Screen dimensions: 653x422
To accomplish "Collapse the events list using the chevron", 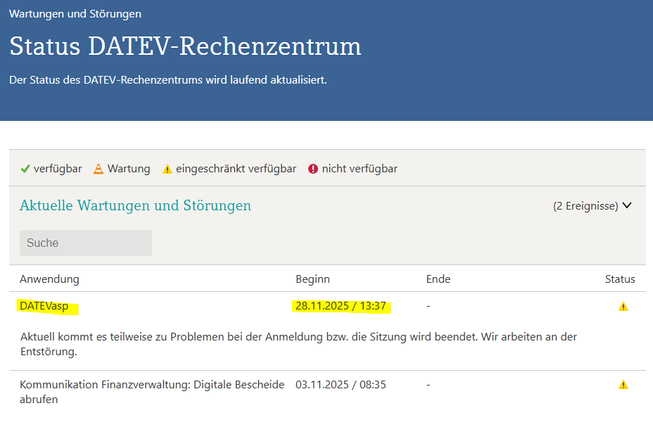I will (x=627, y=205).
